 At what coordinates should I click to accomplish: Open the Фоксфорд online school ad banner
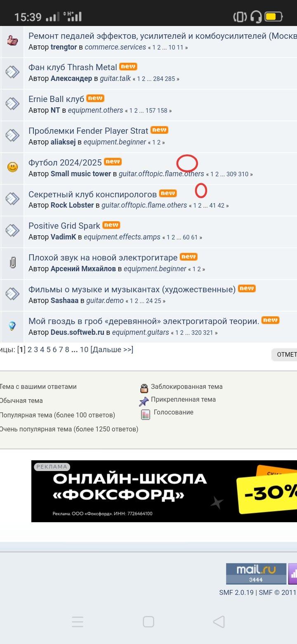[x=164, y=491]
